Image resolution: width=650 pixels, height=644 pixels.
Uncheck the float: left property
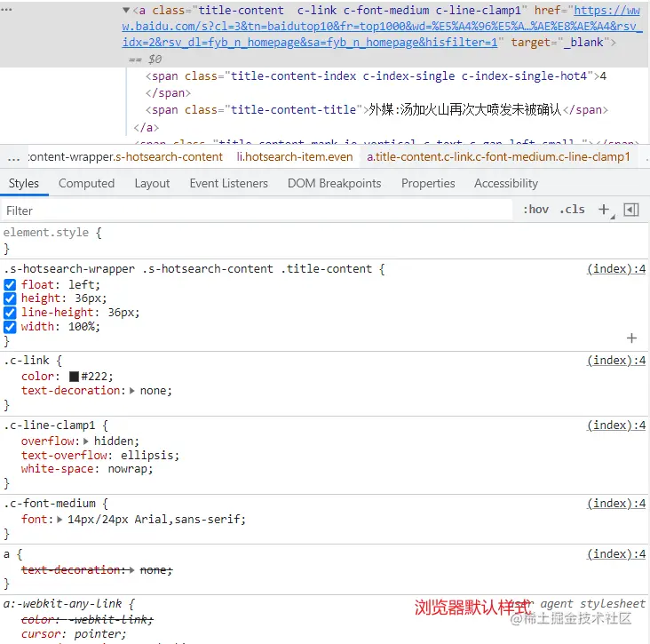[10, 284]
